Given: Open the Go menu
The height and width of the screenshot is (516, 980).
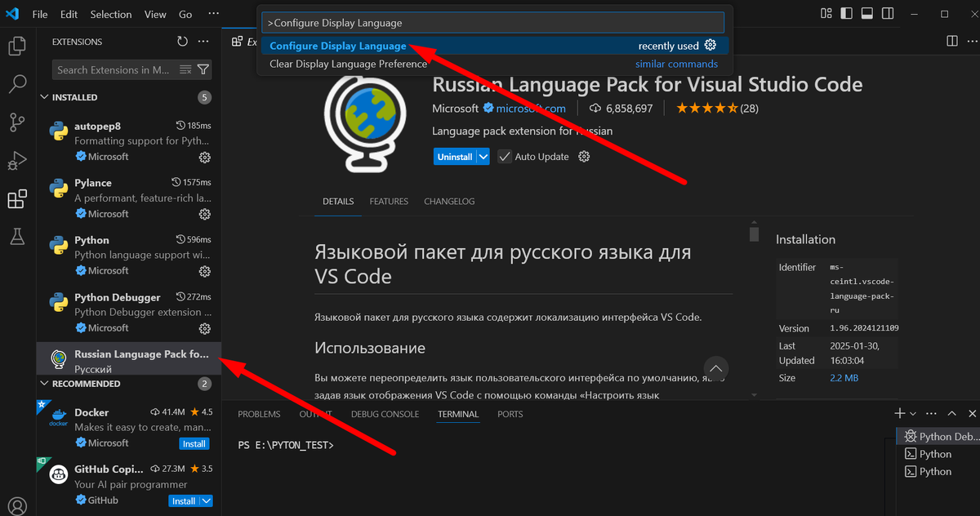Looking at the screenshot, I should 185,14.
